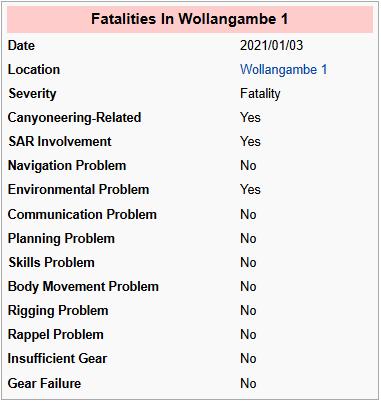This screenshot has height=403, width=381.
Task: Select the Yes value for SAR Involvement
Action: [x=250, y=141]
